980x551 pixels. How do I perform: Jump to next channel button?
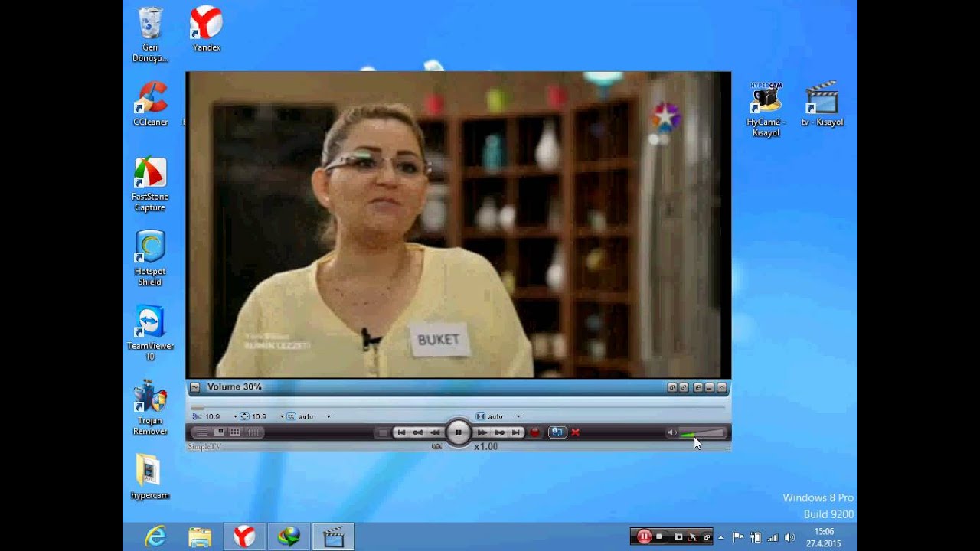pyautogui.click(x=515, y=432)
